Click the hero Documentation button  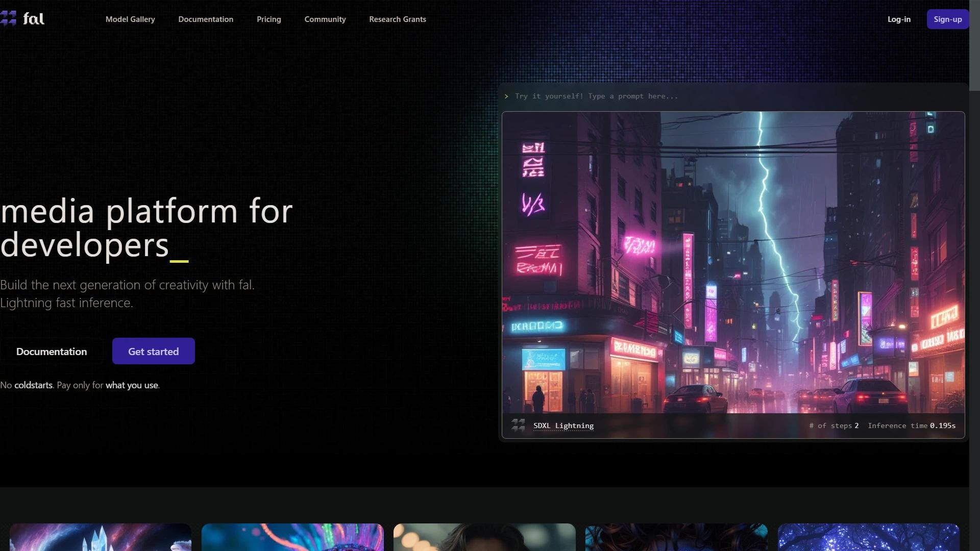pos(52,351)
